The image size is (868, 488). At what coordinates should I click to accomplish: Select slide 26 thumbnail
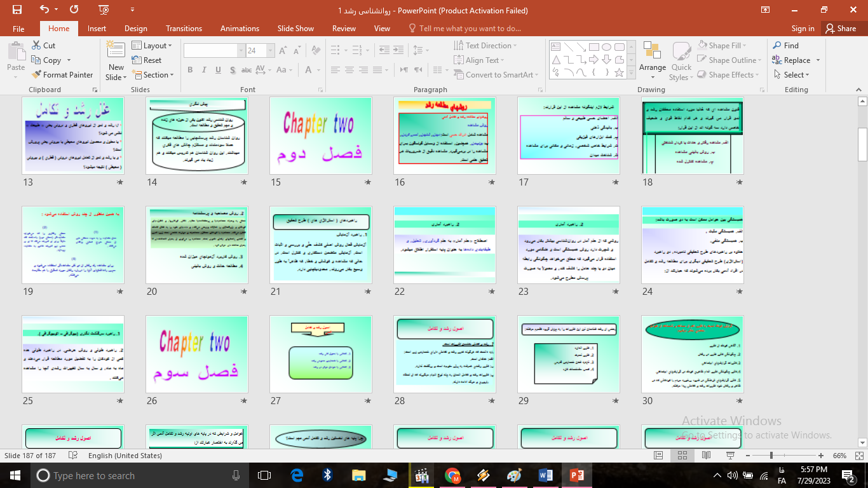point(197,354)
